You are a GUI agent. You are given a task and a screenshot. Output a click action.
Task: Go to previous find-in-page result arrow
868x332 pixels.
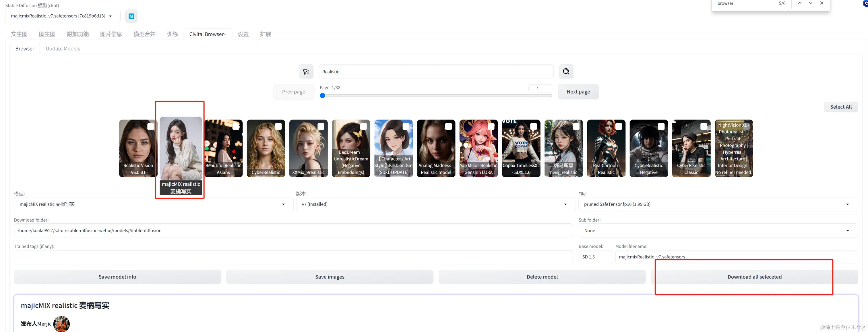(800, 3)
